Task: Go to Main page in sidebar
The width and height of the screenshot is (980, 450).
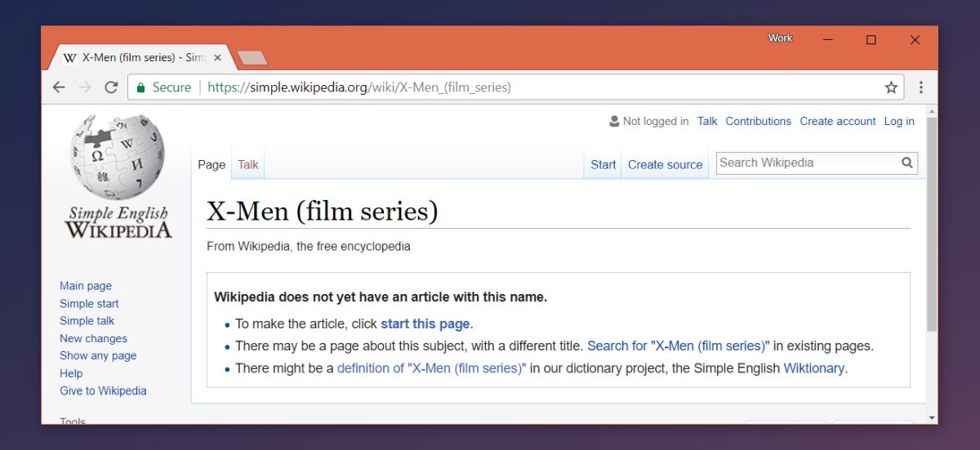Action: (86, 286)
